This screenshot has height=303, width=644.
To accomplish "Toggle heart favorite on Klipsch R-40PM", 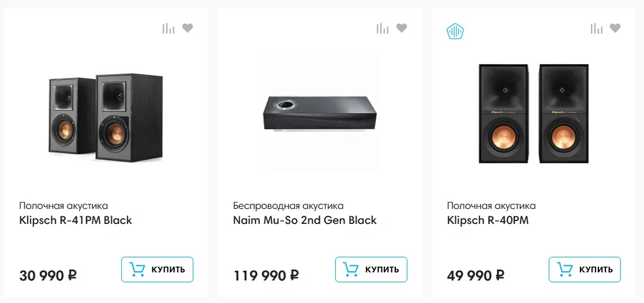I will point(615,28).
